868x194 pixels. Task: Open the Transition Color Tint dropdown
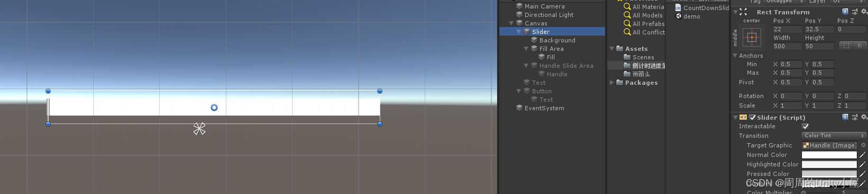coord(834,136)
